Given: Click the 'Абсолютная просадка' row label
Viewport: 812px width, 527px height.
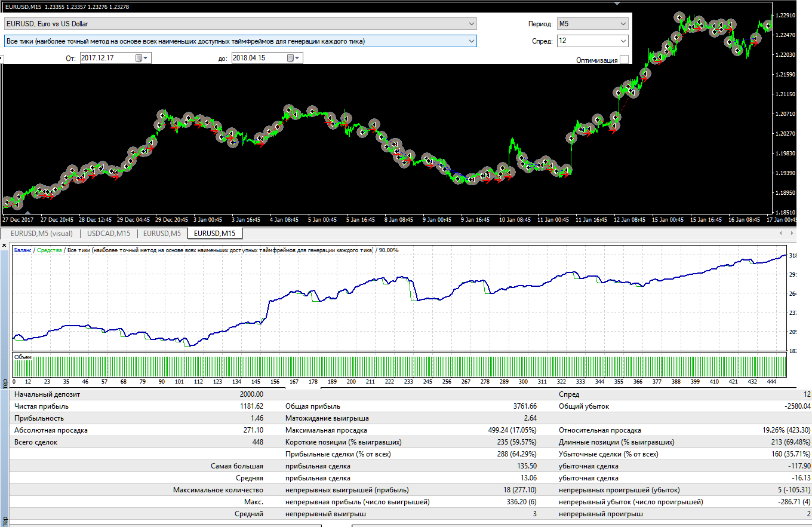Looking at the screenshot, I should click(51, 430).
